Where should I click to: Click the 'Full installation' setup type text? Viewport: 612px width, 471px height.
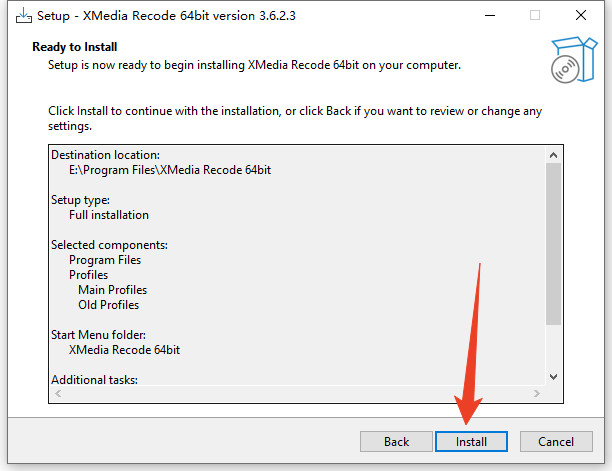point(109,215)
